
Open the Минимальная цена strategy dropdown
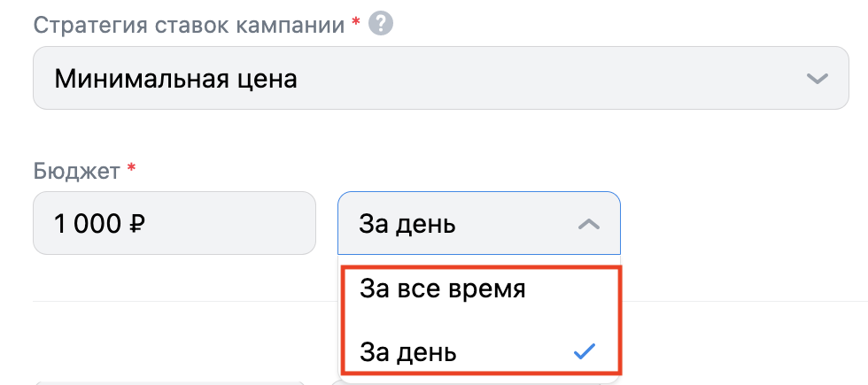pos(438,79)
